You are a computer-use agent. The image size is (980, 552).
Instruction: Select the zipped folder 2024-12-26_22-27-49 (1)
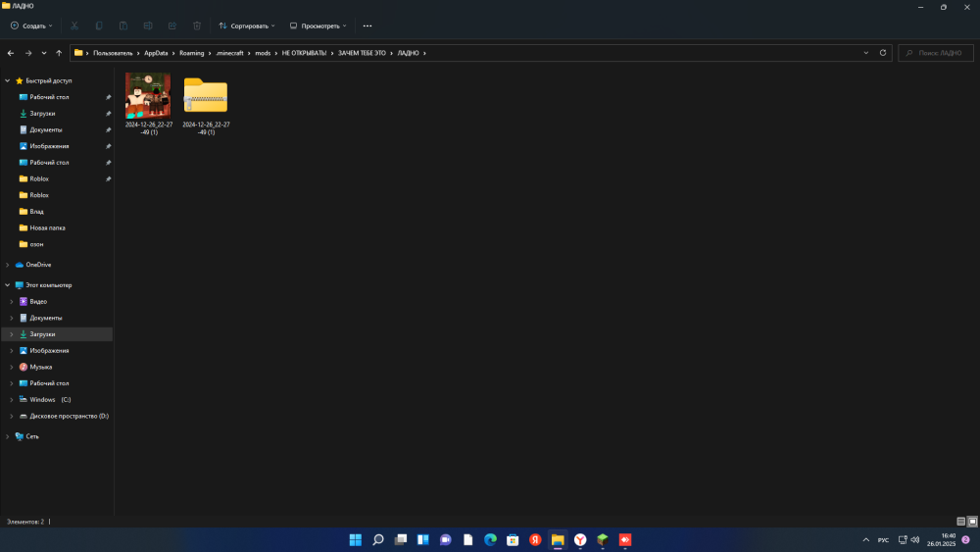pyautogui.click(x=206, y=104)
